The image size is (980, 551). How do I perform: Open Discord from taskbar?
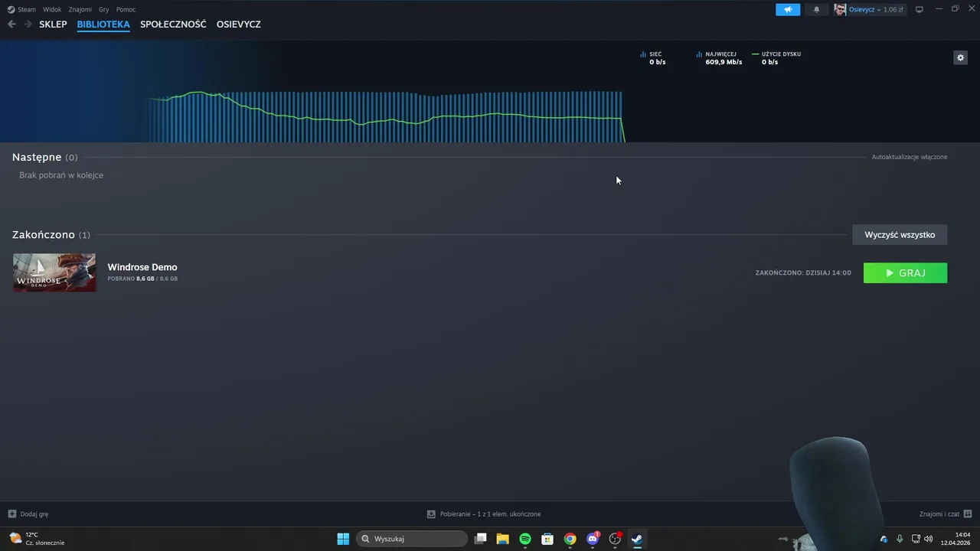tap(593, 539)
